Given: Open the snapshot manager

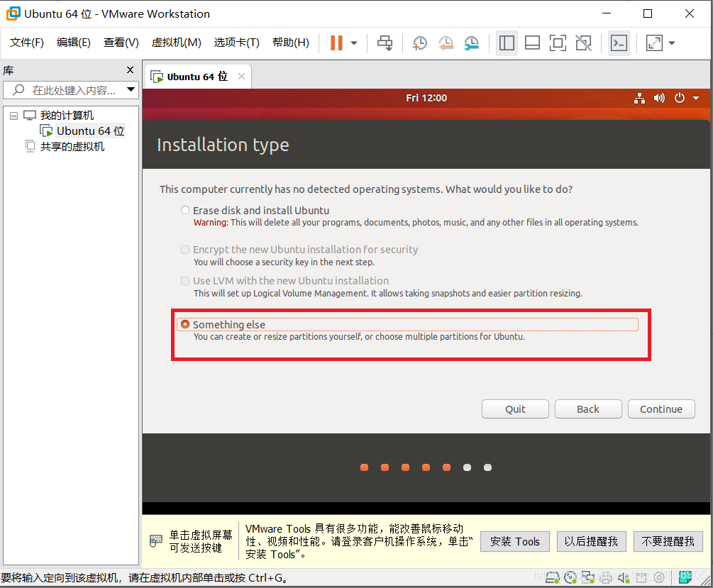Looking at the screenshot, I should pos(472,43).
